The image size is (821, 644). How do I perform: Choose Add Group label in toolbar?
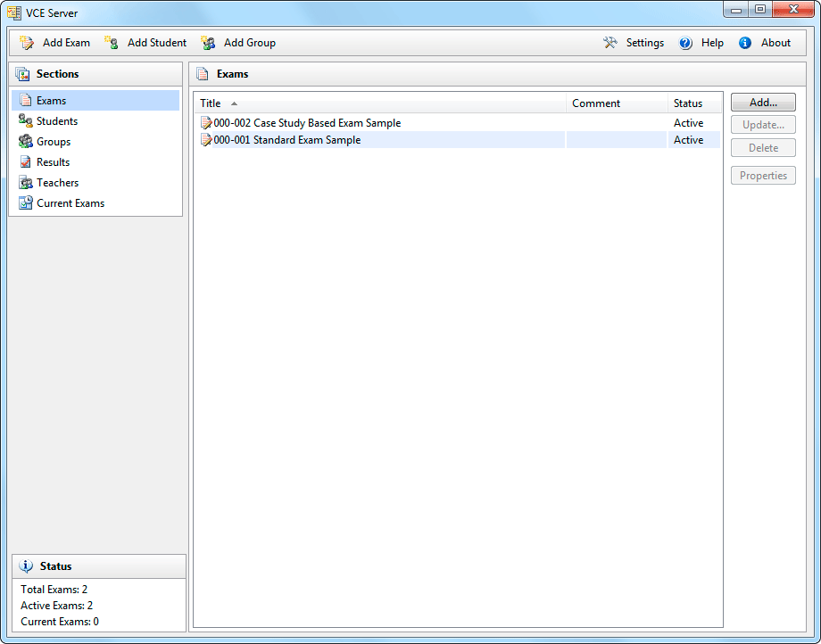(250, 43)
